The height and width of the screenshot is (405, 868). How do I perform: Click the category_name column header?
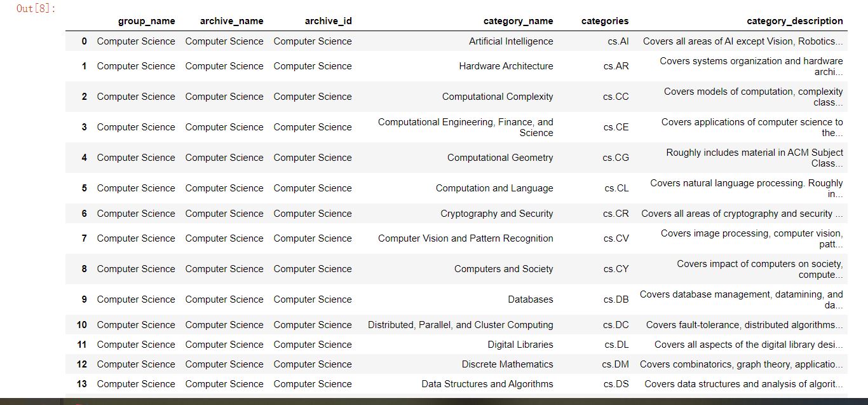[518, 21]
